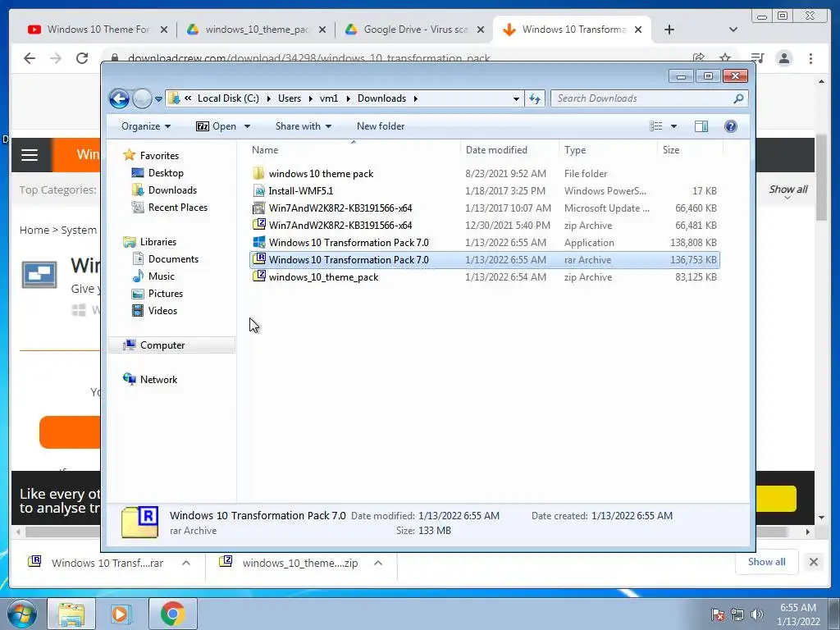Close the Chrome downloads bar
Image resolution: width=840 pixels, height=630 pixels.
[x=814, y=562]
